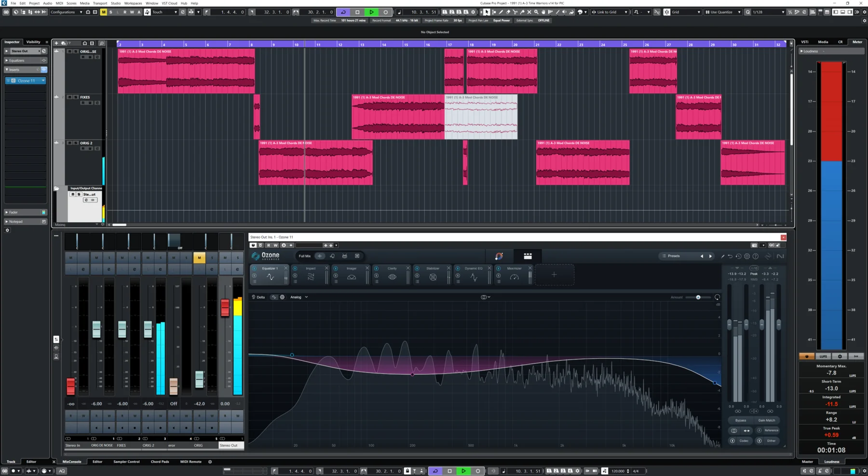Viewport: 868px width, 476px height.
Task: Open the Transport menu
Action: (100, 3)
